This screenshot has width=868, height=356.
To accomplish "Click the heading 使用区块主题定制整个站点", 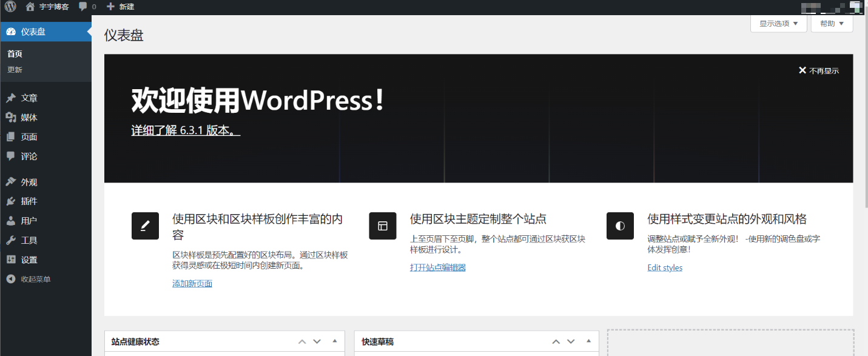I will tap(479, 219).
